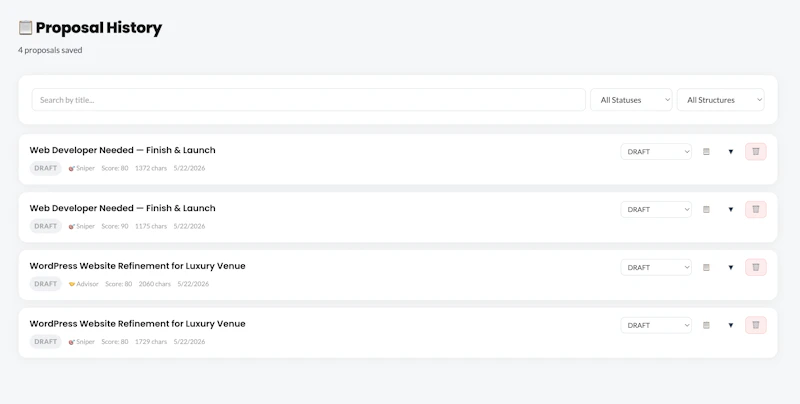Click the Advisor handshake icon in the 2060-chars row
The image size is (800, 404).
tap(72, 284)
